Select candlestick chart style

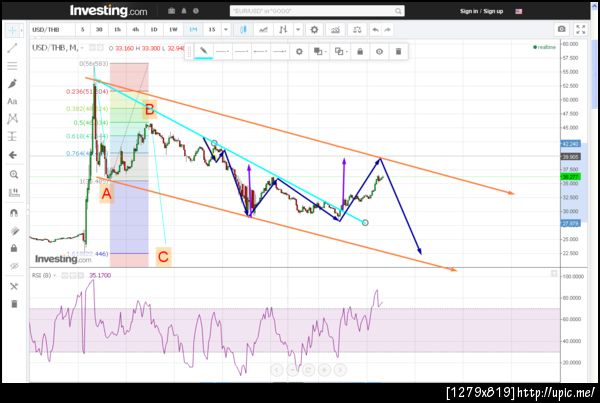coord(243,30)
